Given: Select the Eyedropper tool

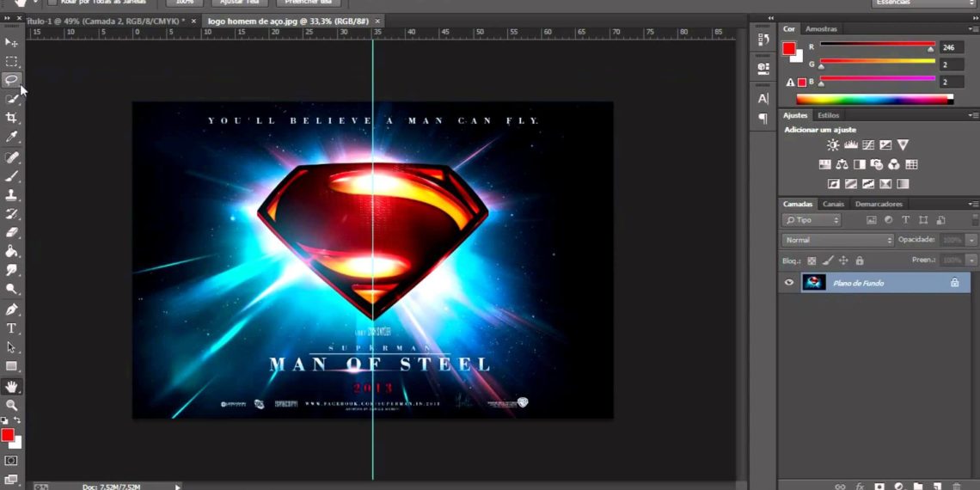Looking at the screenshot, I should coord(11,137).
